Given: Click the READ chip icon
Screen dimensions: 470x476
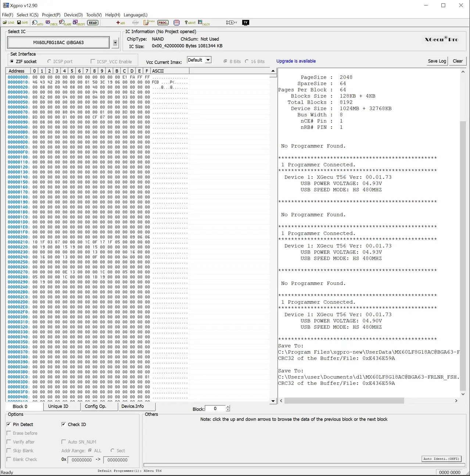Looking at the screenshot, I should pos(93,23).
